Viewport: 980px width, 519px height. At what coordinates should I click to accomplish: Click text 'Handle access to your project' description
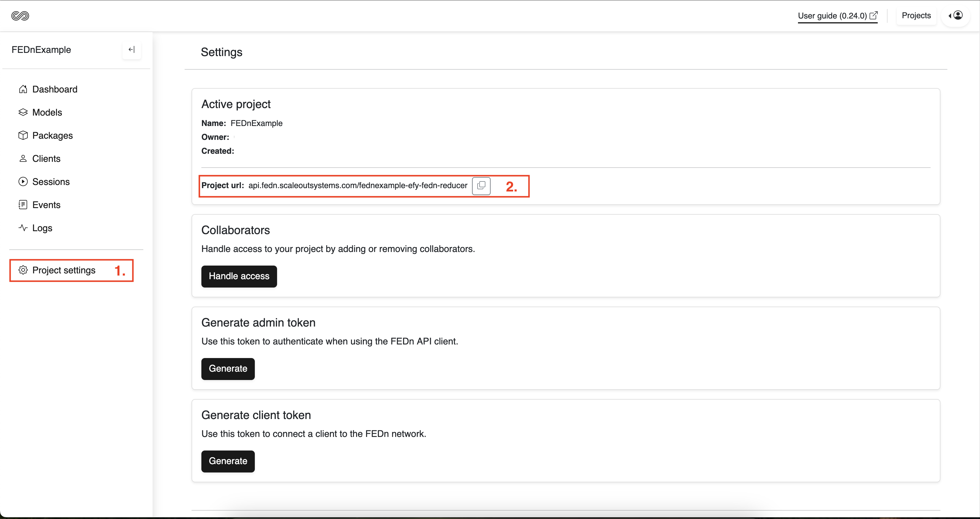click(338, 249)
